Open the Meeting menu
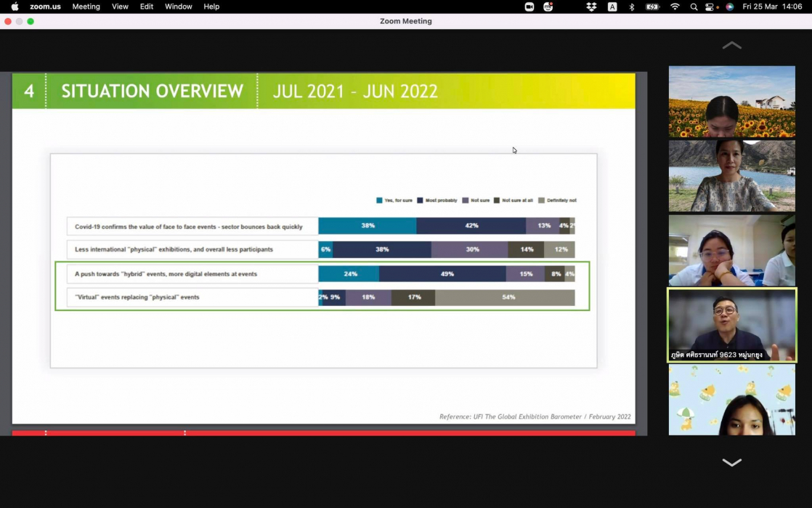This screenshot has height=508, width=812. tap(86, 7)
